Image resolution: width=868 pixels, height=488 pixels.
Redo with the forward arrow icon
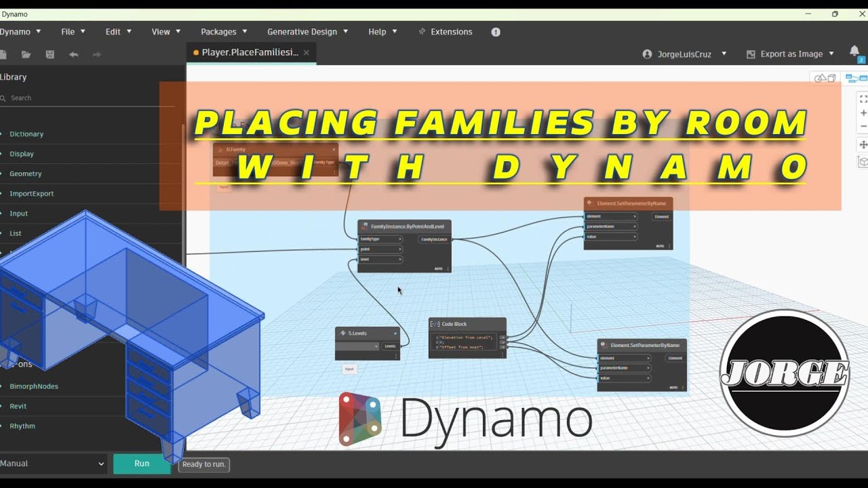click(x=97, y=54)
